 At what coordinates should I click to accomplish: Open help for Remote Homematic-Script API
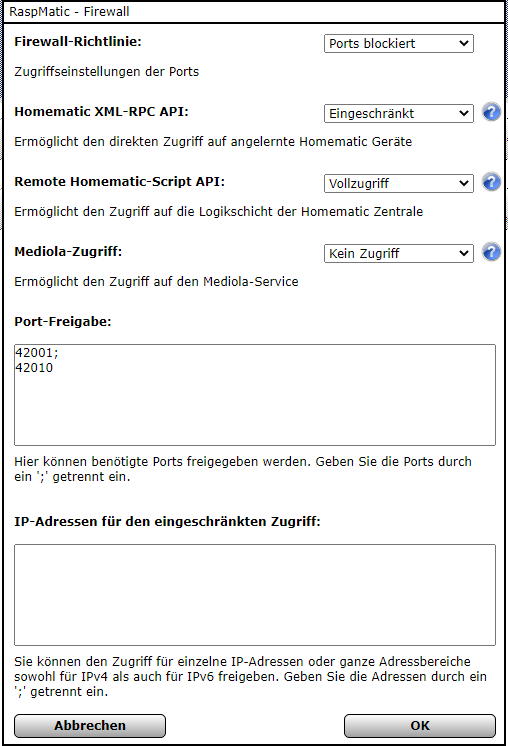point(491,182)
